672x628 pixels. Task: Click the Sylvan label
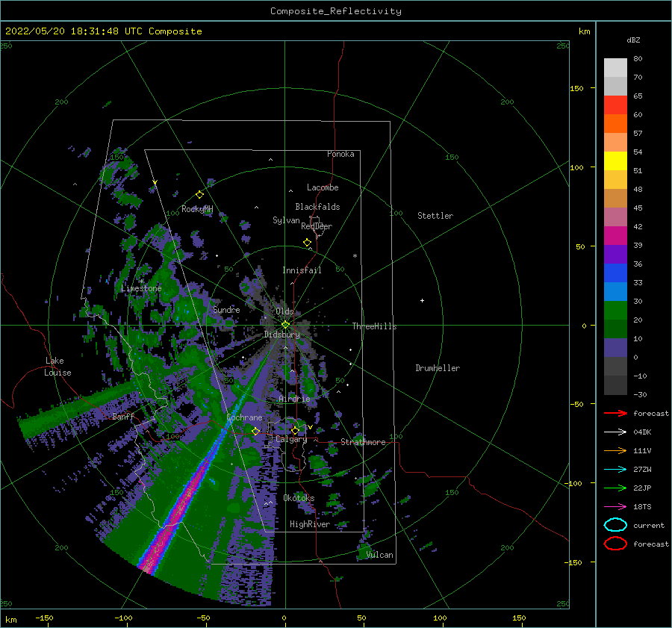tap(286, 220)
